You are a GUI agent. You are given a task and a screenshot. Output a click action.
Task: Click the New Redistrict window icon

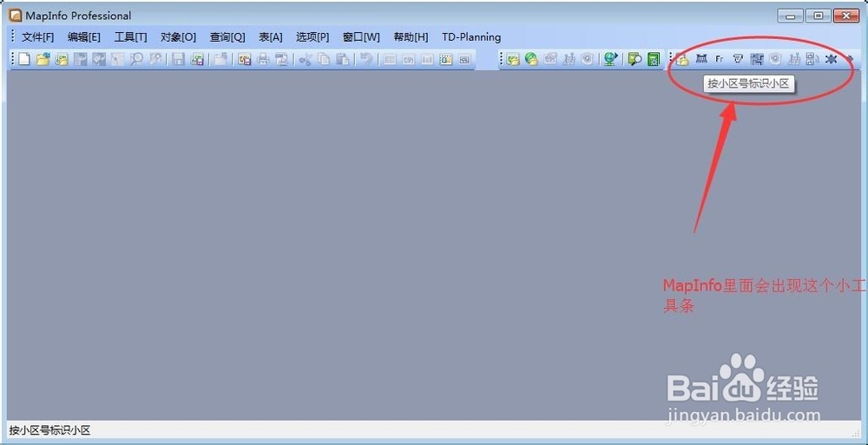tap(464, 60)
